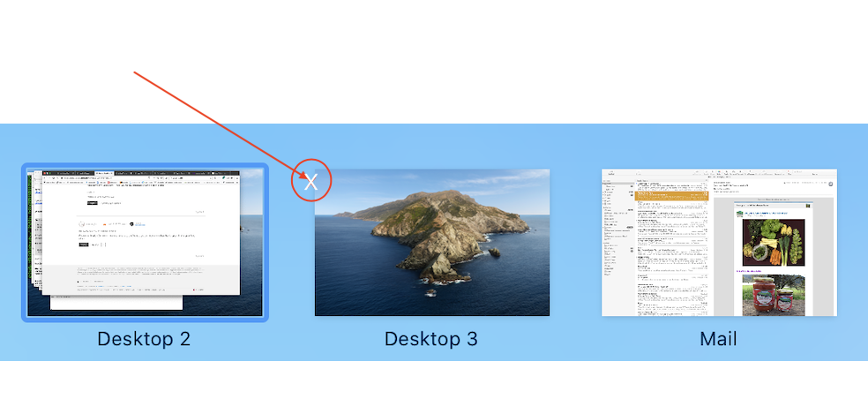Click the Mail toolbar icons row
868x399 pixels.
719,173
